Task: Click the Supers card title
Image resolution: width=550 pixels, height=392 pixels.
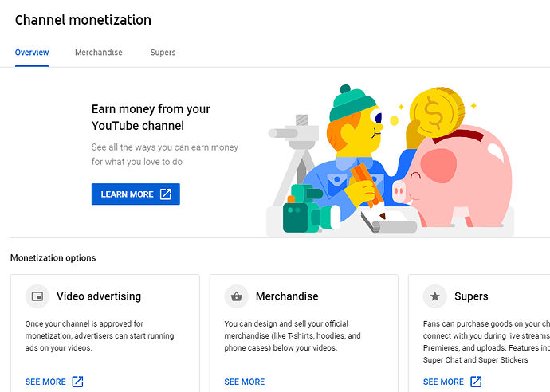Action: [x=471, y=296]
